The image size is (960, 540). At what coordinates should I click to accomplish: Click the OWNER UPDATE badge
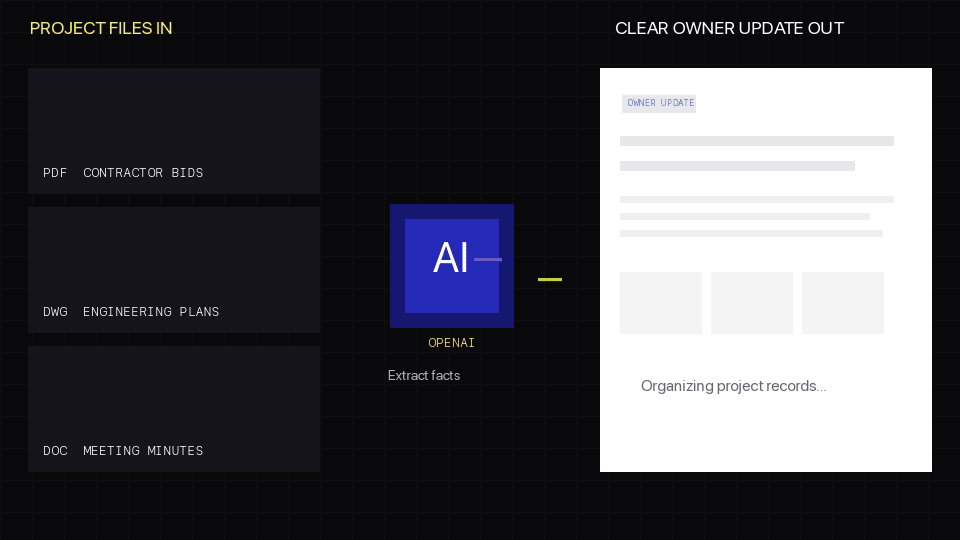(659, 103)
